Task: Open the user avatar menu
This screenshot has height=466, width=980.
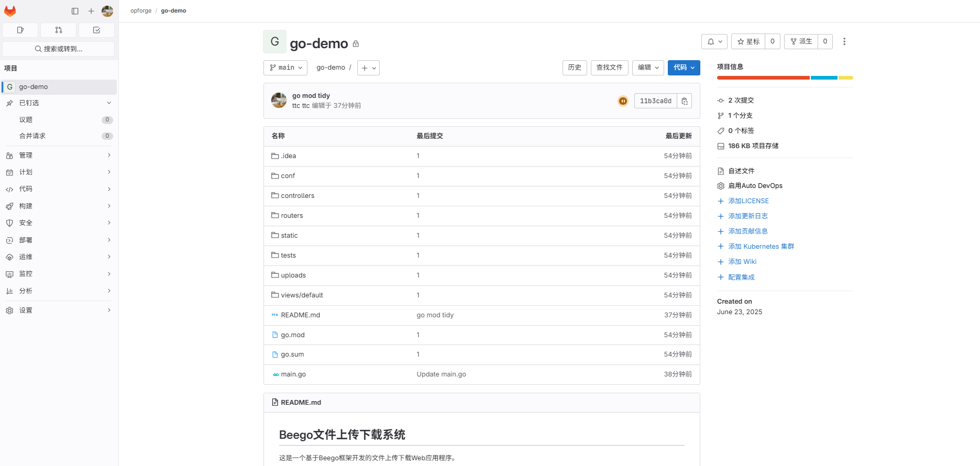Action: pyautogui.click(x=107, y=11)
